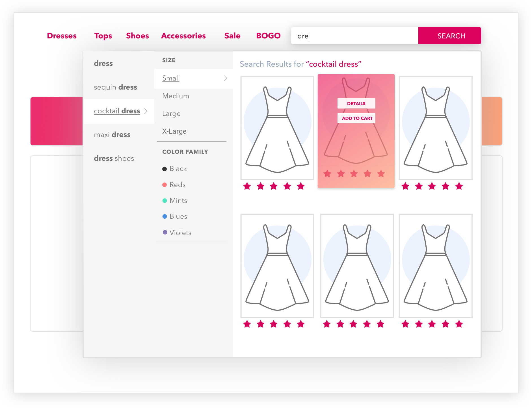
Task: Open the bottom-left dress product image
Action: (x=277, y=266)
